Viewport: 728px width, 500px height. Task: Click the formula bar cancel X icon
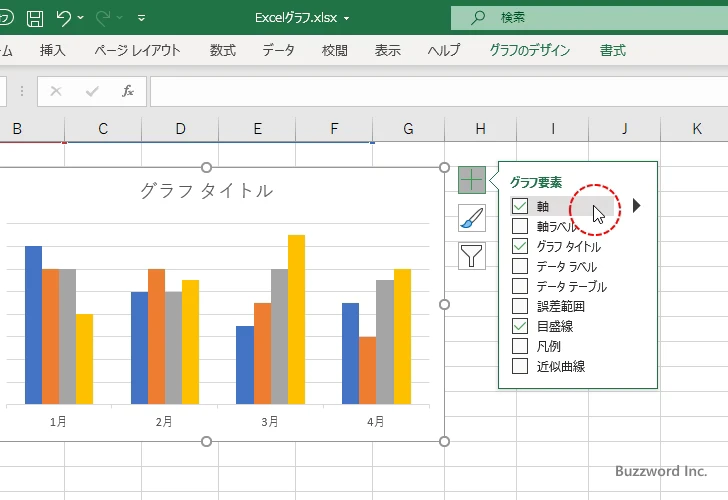[56, 91]
